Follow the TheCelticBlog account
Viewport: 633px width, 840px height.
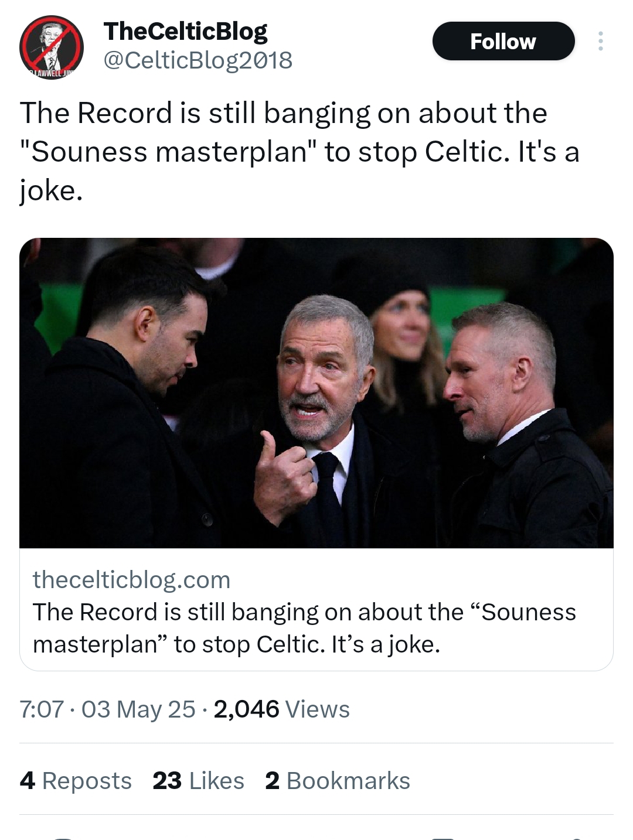503,41
